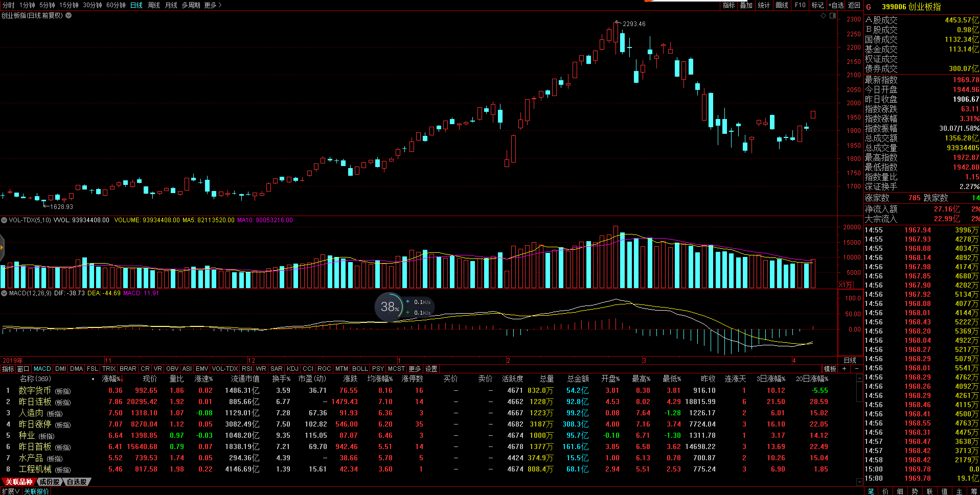Click the 关联报价 tab at bottom

pyautogui.click(x=37, y=491)
